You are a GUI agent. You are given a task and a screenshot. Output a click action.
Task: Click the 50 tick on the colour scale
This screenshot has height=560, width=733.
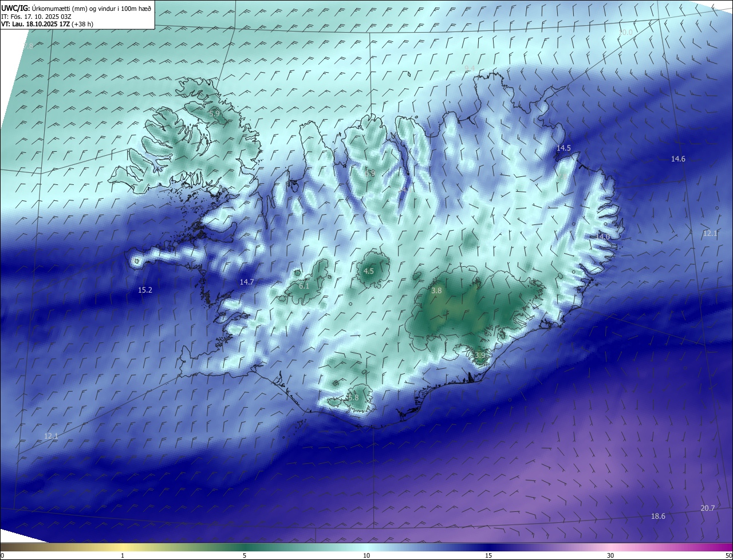tap(728, 555)
